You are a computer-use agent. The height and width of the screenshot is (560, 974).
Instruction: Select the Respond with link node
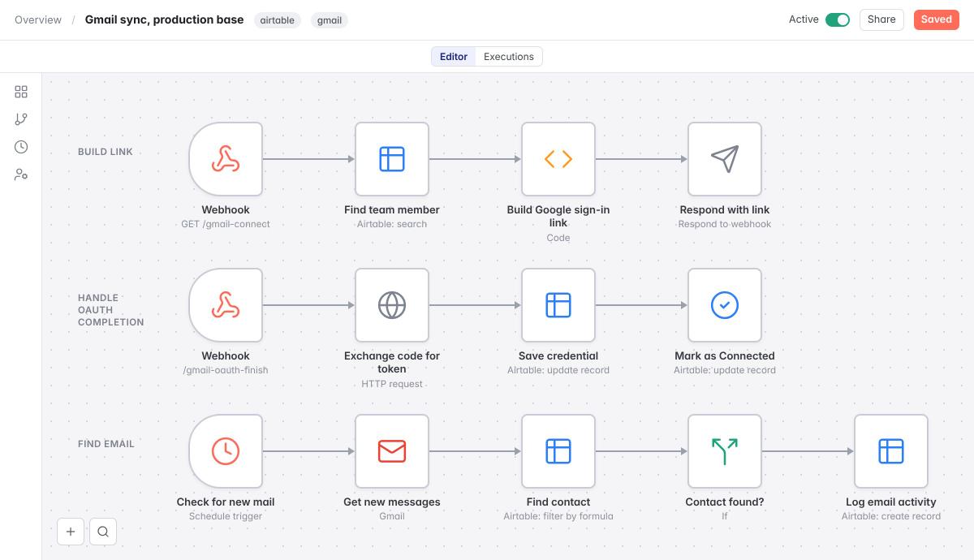tap(725, 159)
